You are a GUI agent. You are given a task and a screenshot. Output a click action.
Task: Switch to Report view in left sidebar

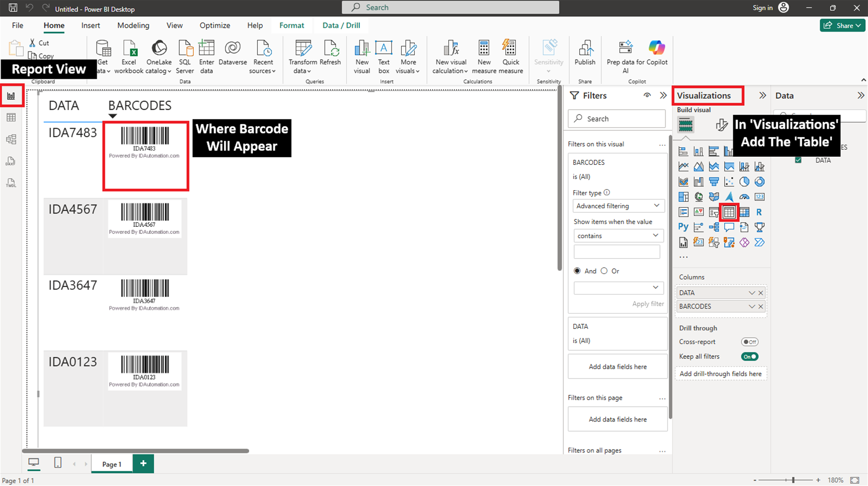11,96
